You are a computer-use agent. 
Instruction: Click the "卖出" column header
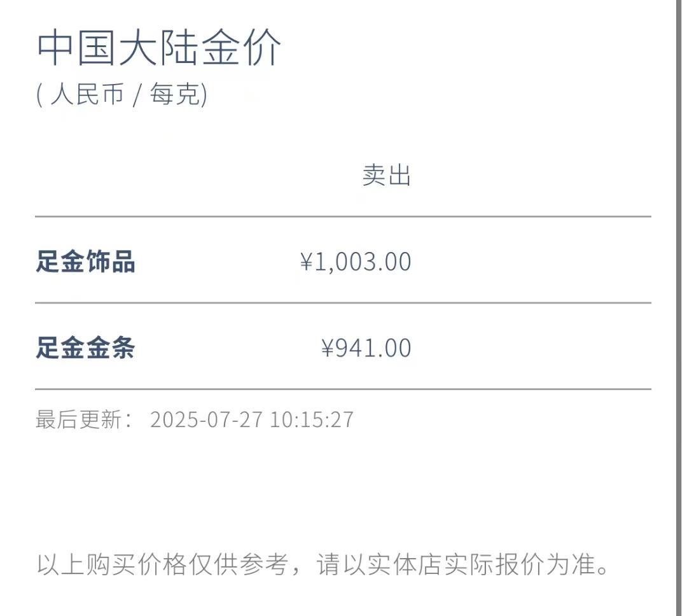[387, 175]
